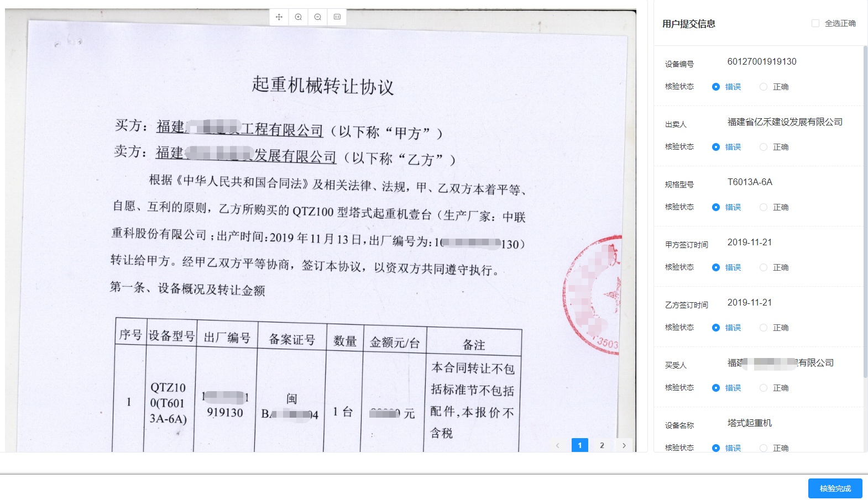The image size is (868, 500).
Task: Activate the move/pan image tool
Action: point(279,17)
